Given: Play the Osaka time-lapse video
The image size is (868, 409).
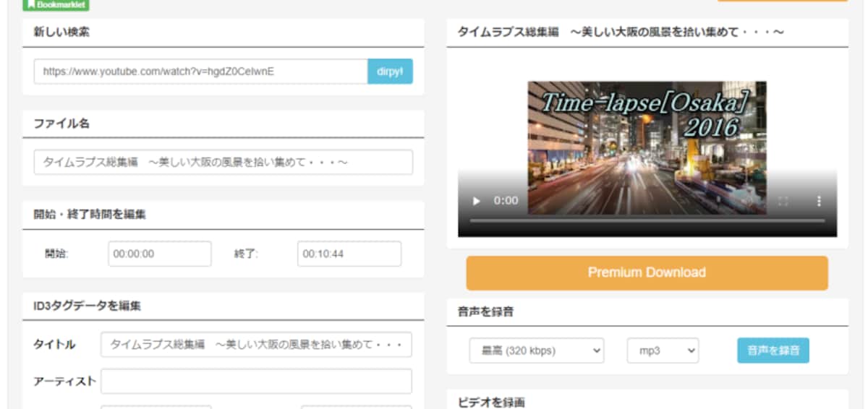Looking at the screenshot, I should point(476,200).
